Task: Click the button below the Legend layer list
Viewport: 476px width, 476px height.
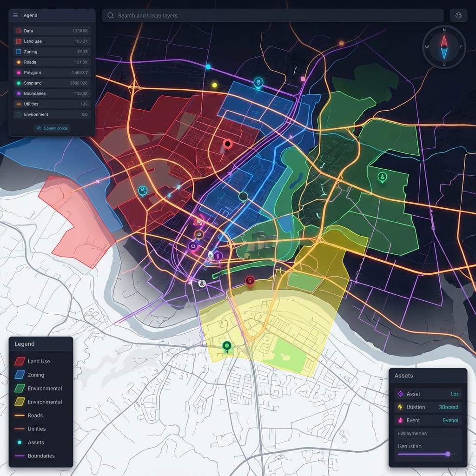Action: (52, 127)
